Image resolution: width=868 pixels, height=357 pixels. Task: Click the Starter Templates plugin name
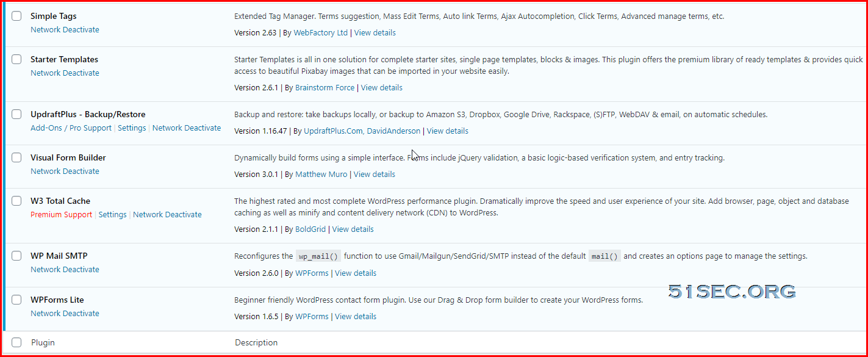(64, 59)
